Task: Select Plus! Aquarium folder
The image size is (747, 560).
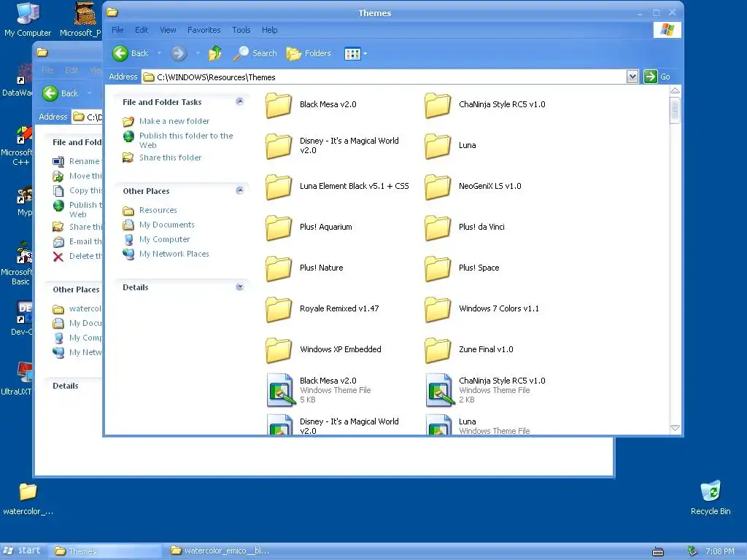Action: (x=309, y=227)
